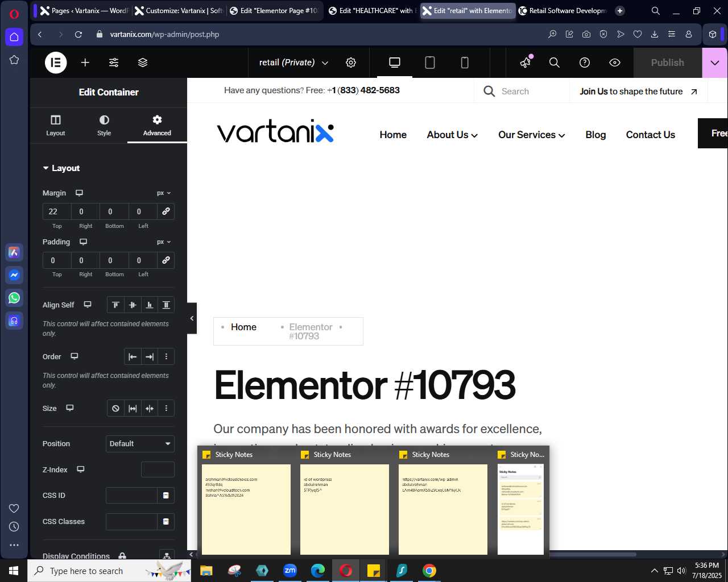This screenshot has width=728, height=582.
Task: Open Margin responsive device icon
Action: coord(79,193)
